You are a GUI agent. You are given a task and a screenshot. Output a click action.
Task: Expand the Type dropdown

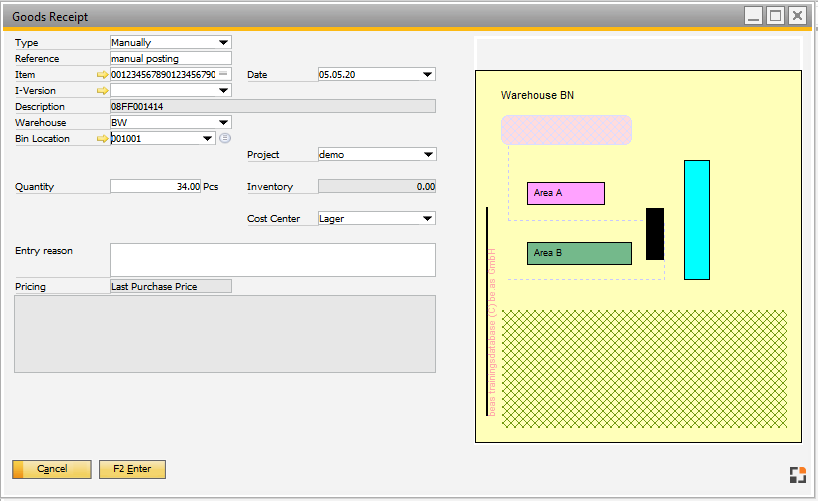coord(223,43)
